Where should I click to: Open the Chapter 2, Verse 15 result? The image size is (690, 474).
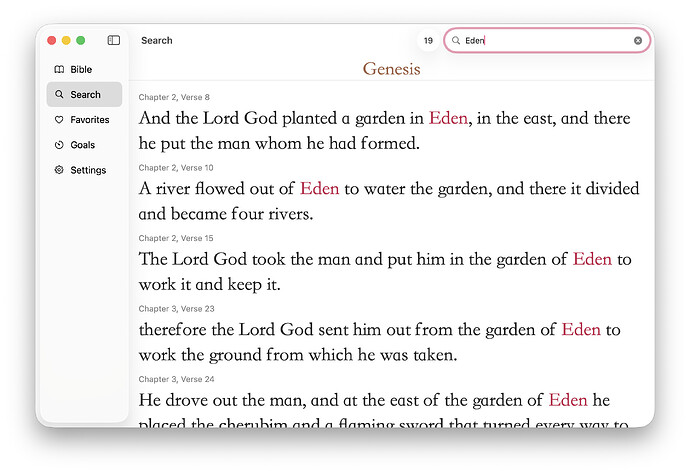pos(384,271)
